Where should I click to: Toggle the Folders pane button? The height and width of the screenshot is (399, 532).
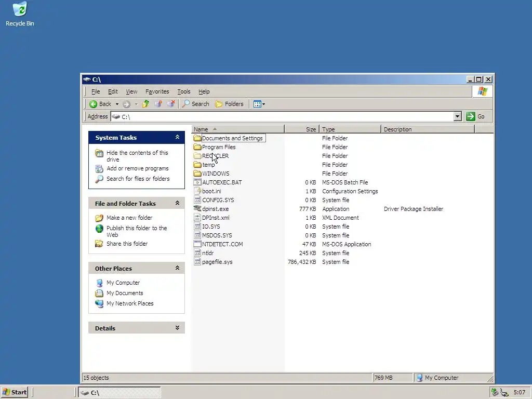(x=229, y=104)
